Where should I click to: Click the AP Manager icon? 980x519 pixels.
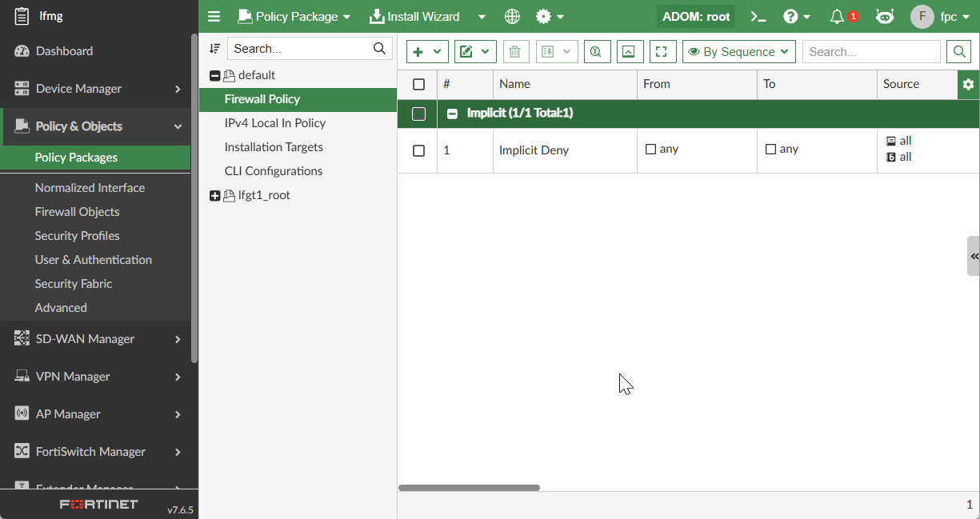click(22, 414)
